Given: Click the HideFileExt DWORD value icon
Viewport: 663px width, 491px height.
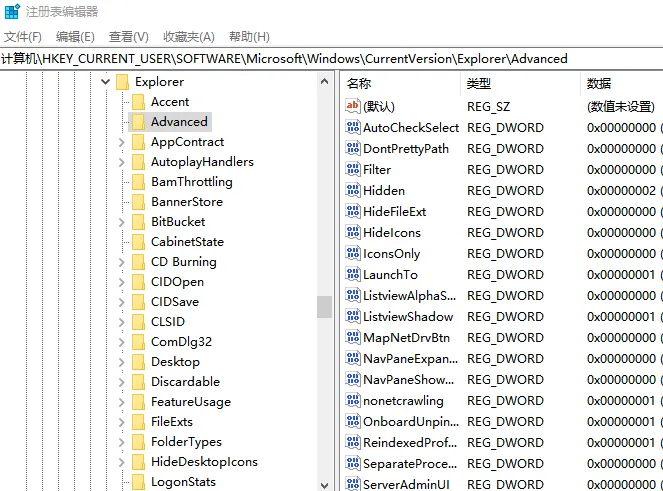Looking at the screenshot, I should pyautogui.click(x=353, y=211).
